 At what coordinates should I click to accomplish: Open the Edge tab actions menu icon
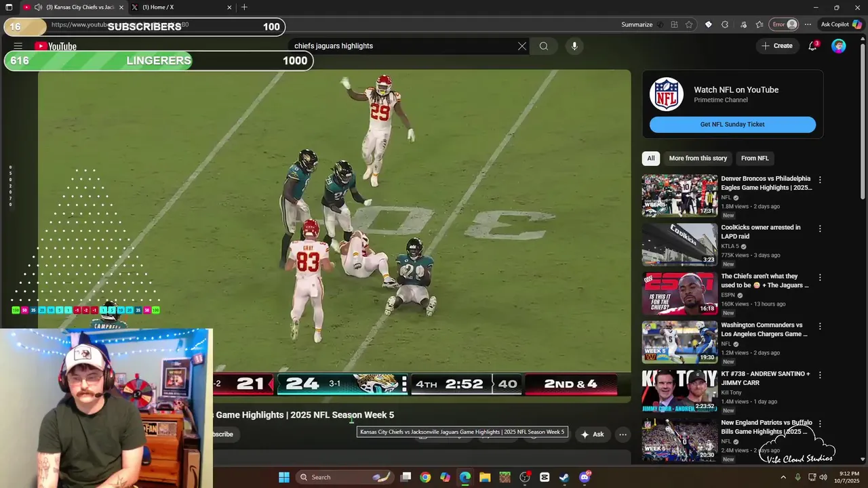coord(9,7)
